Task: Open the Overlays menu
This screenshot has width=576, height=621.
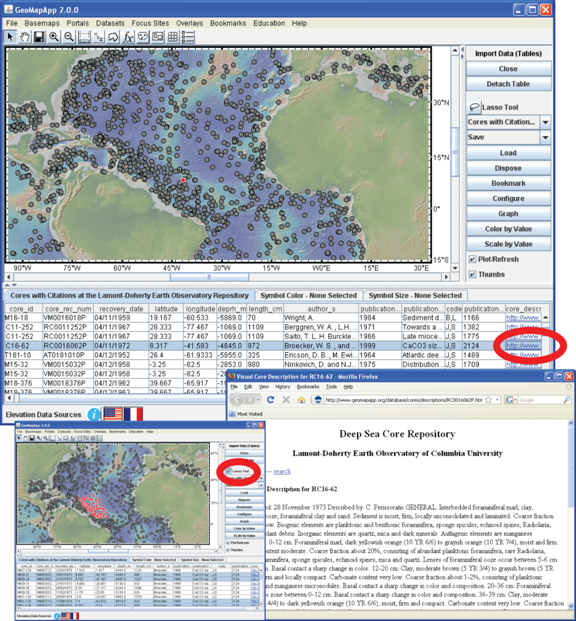Action: click(189, 23)
